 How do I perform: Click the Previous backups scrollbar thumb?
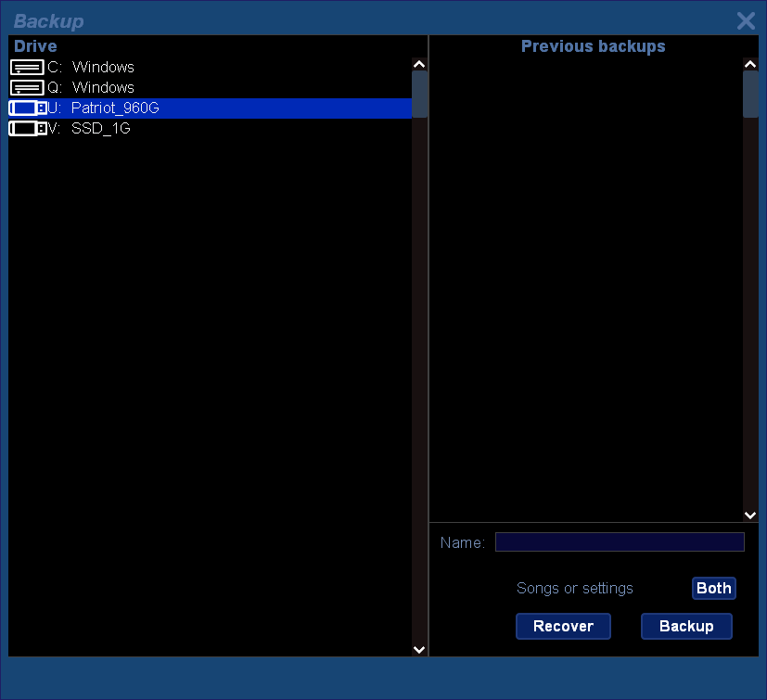[x=750, y=95]
